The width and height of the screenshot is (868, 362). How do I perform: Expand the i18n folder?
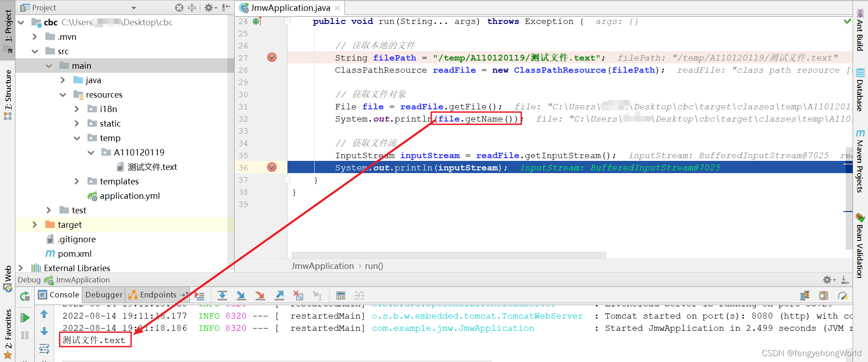[77, 109]
